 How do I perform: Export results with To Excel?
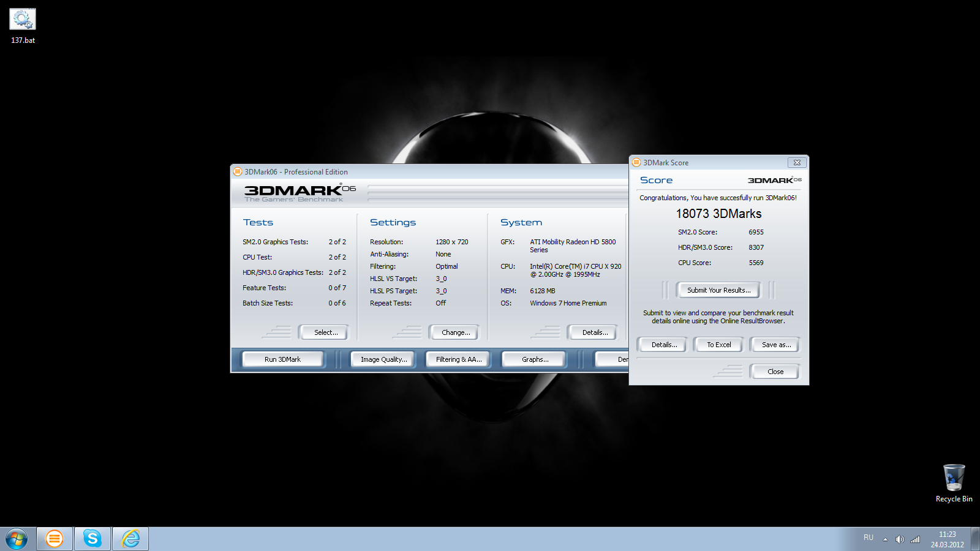click(x=718, y=345)
